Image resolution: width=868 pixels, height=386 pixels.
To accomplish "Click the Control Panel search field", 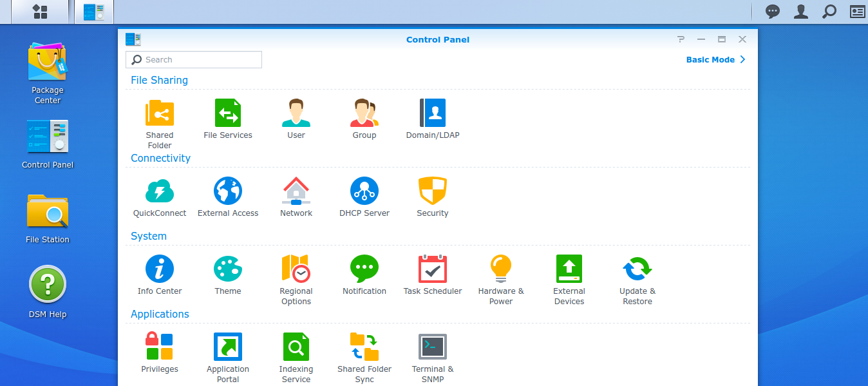I will tap(194, 60).
